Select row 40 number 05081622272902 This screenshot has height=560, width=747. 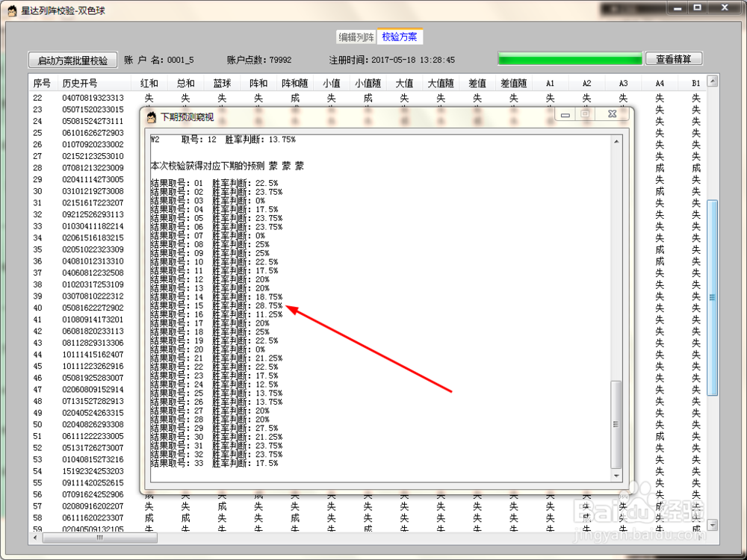[x=93, y=308]
